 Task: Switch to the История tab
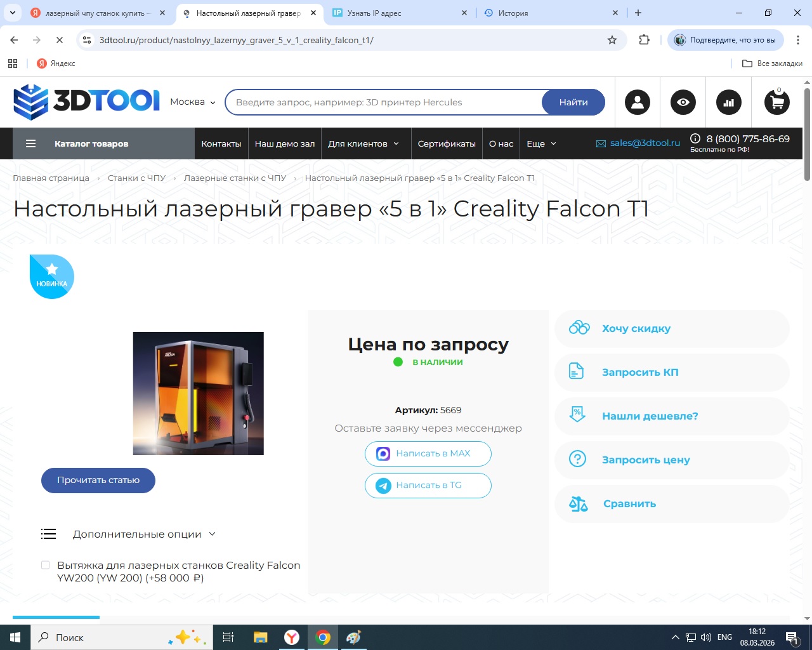coord(551,13)
